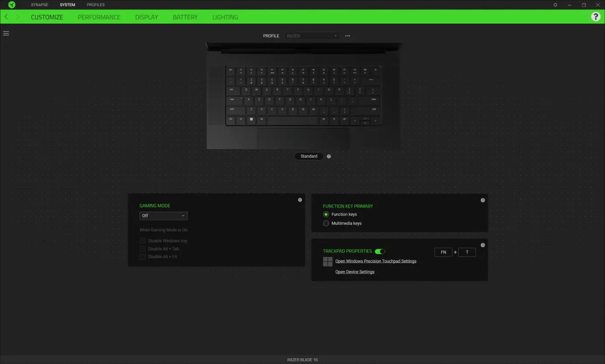Open Windows Precision Touchpad Settings link
Screen dimensions: 605x364
[376, 261]
